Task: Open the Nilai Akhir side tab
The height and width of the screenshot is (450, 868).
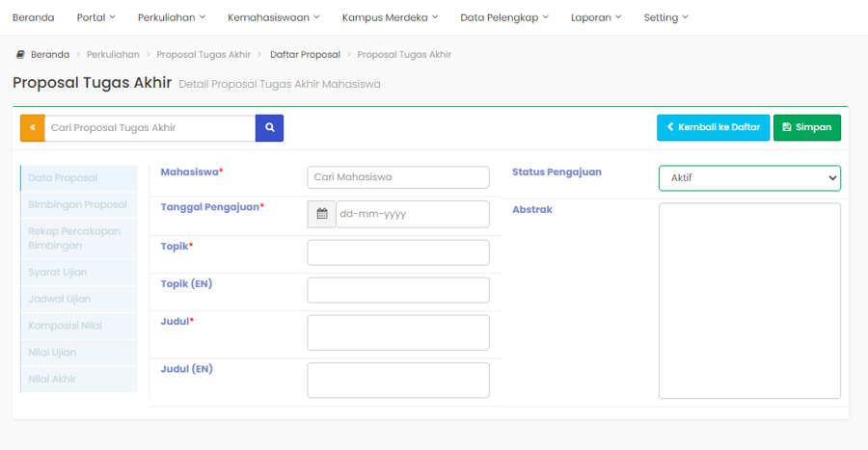Action: coord(52,379)
